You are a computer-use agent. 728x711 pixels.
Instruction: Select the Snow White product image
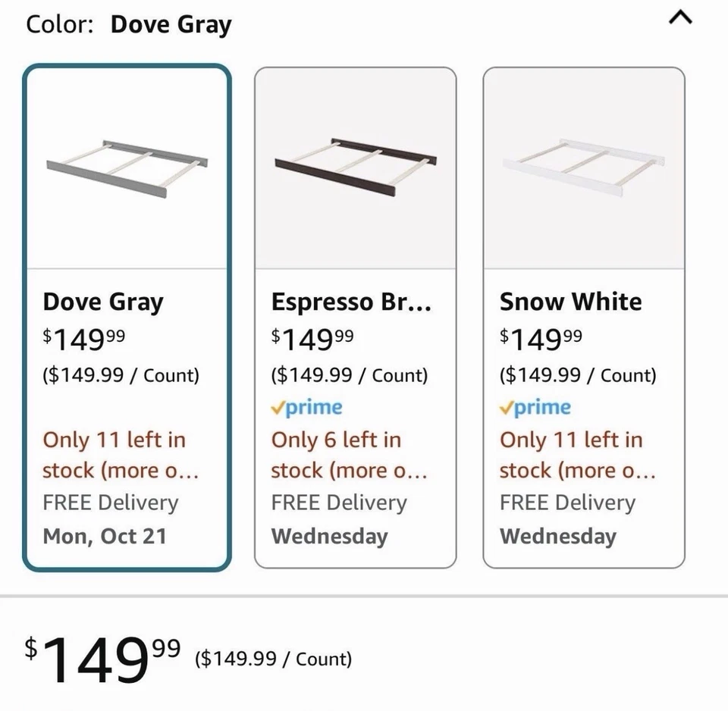(x=583, y=168)
